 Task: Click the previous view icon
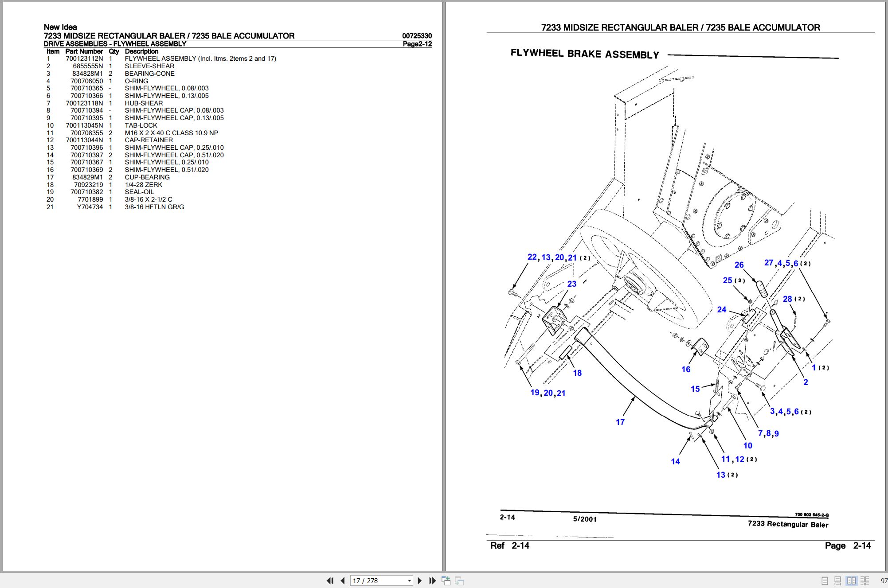[x=446, y=580]
